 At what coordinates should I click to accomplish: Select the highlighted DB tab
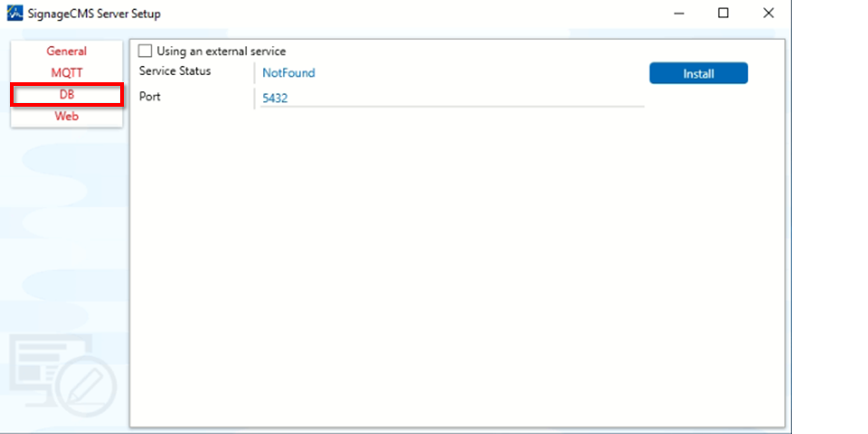[67, 94]
